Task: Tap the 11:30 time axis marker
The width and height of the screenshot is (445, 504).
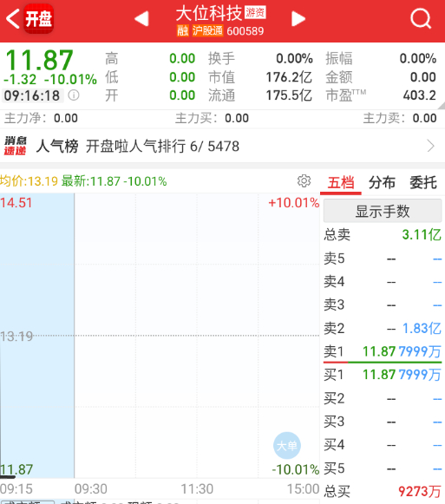Action: coord(197,489)
